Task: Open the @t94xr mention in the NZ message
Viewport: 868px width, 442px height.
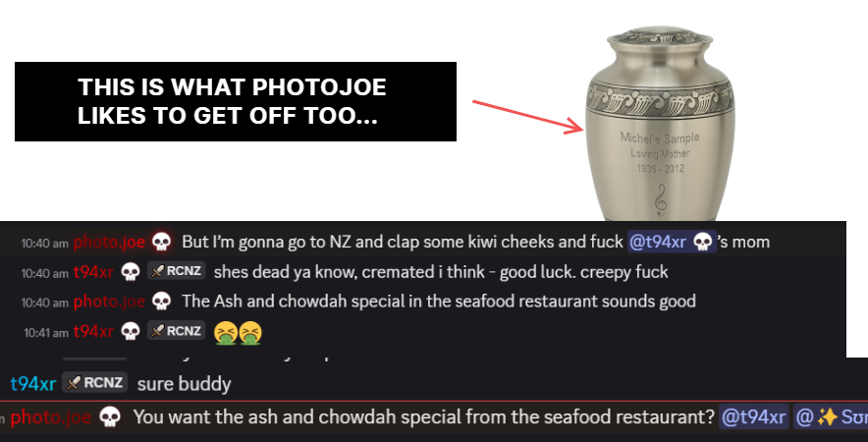Action: tap(672, 242)
